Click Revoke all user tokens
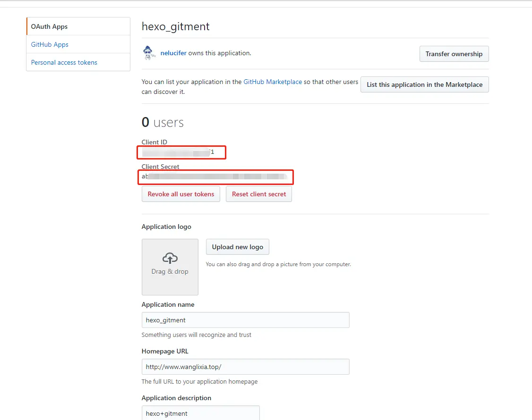 coord(181,194)
